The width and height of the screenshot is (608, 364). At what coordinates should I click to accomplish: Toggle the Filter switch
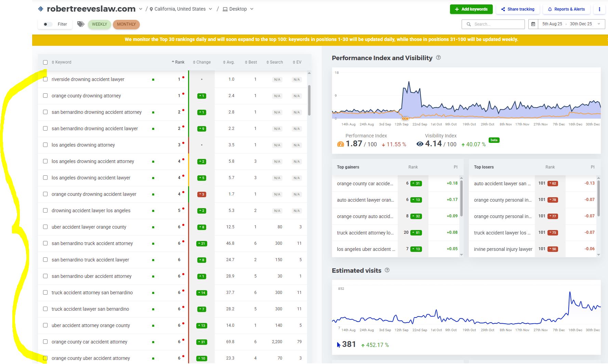coord(48,24)
